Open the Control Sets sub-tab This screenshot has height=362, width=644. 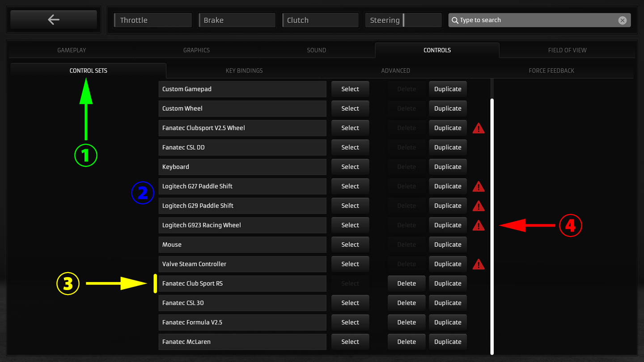[88, 71]
